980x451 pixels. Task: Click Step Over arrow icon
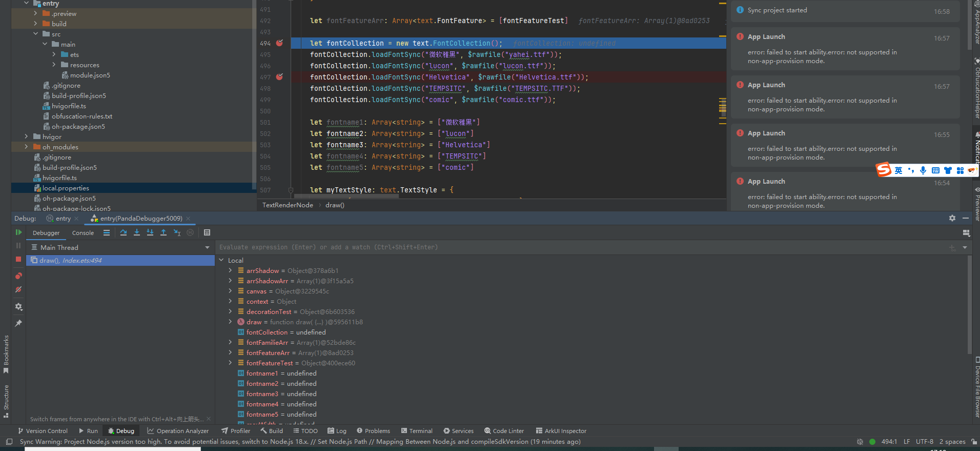pos(124,232)
